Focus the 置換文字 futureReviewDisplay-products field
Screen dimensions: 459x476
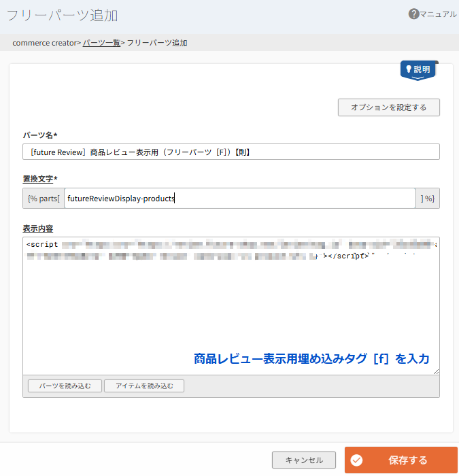[x=240, y=199]
